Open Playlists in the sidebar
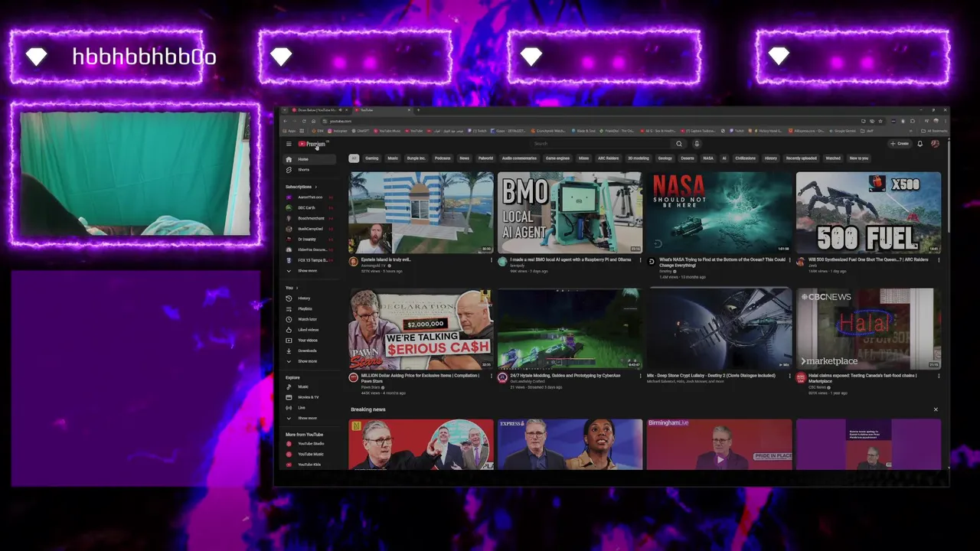The width and height of the screenshot is (980, 551). click(x=309, y=309)
